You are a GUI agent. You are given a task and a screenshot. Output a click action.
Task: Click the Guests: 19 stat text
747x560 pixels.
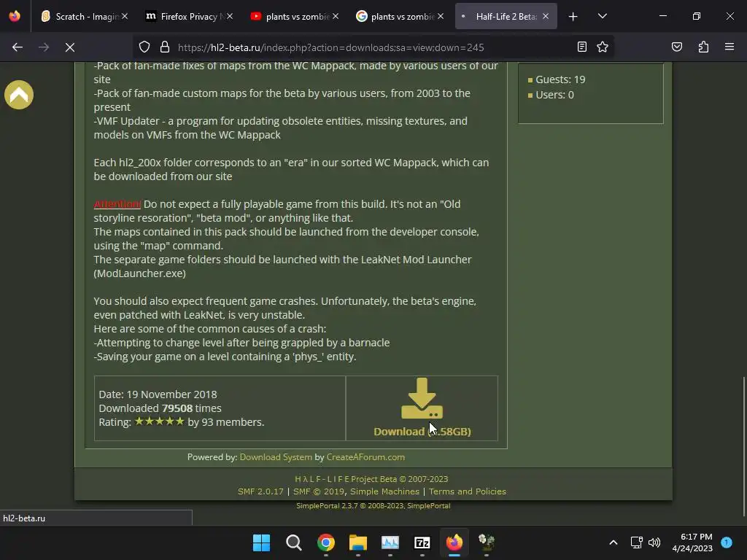(560, 79)
